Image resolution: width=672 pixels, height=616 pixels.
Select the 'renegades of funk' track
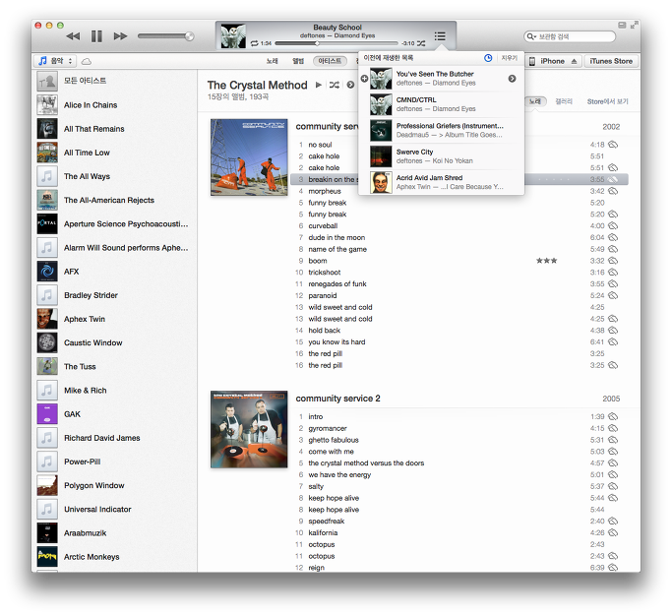[x=459, y=283]
